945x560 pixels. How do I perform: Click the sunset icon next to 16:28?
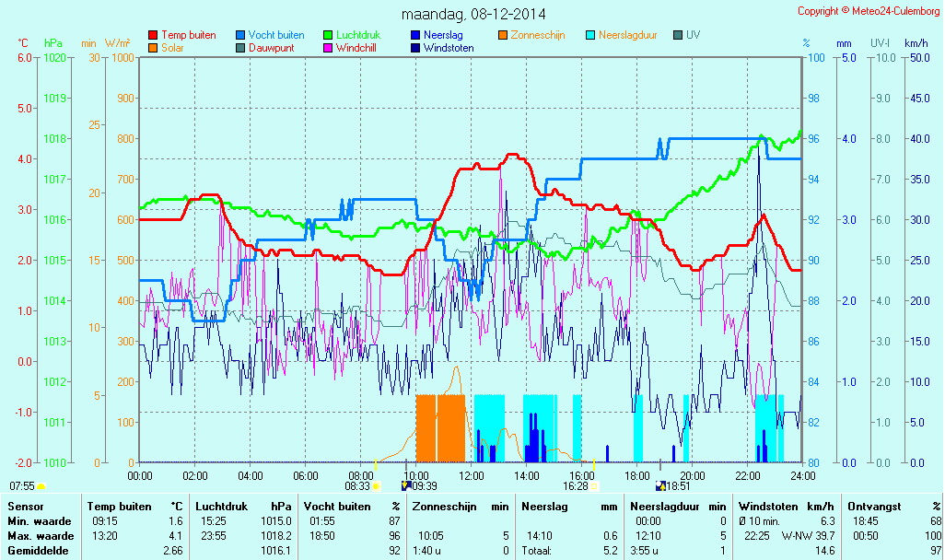tap(594, 485)
